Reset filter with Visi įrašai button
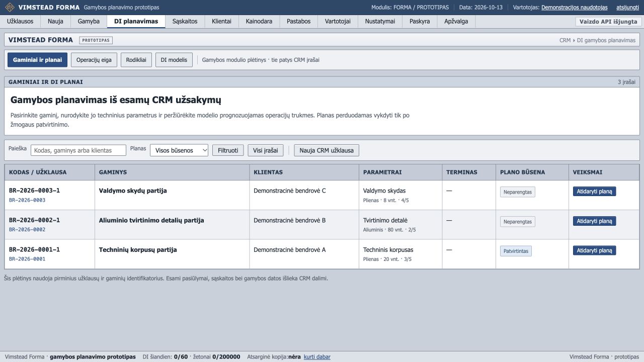The image size is (644, 362). click(x=266, y=150)
